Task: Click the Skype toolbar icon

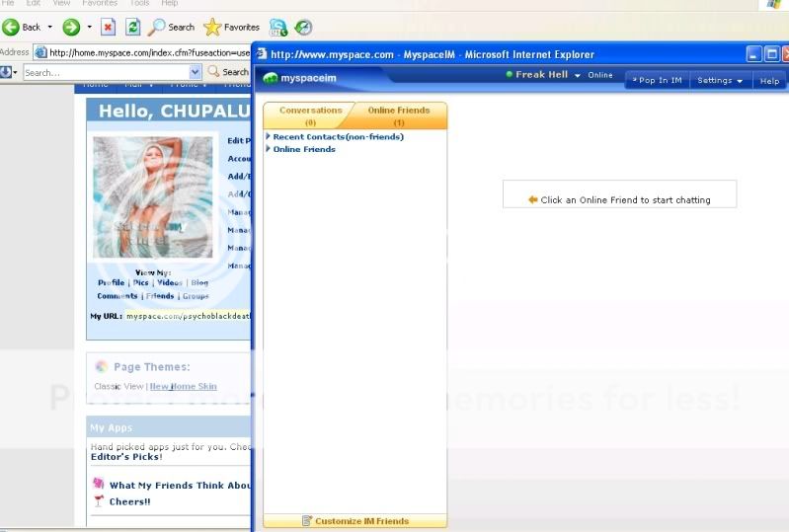Action: pos(278,28)
